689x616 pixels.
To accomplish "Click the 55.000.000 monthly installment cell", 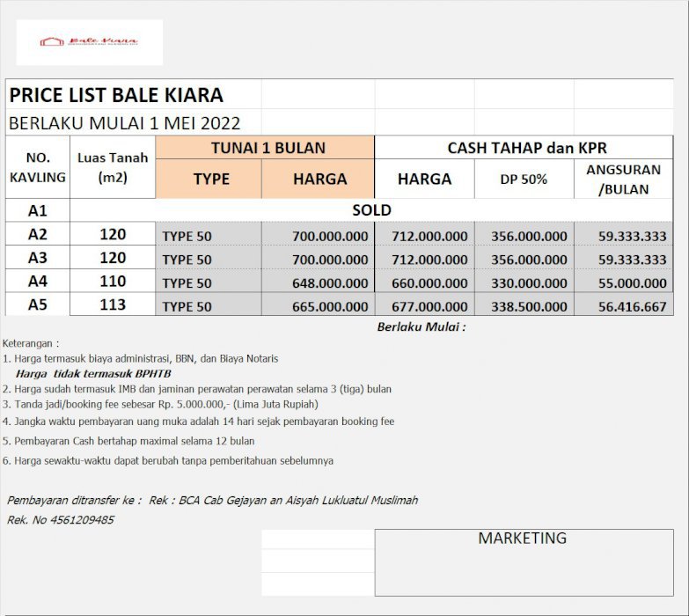I will 625,283.
